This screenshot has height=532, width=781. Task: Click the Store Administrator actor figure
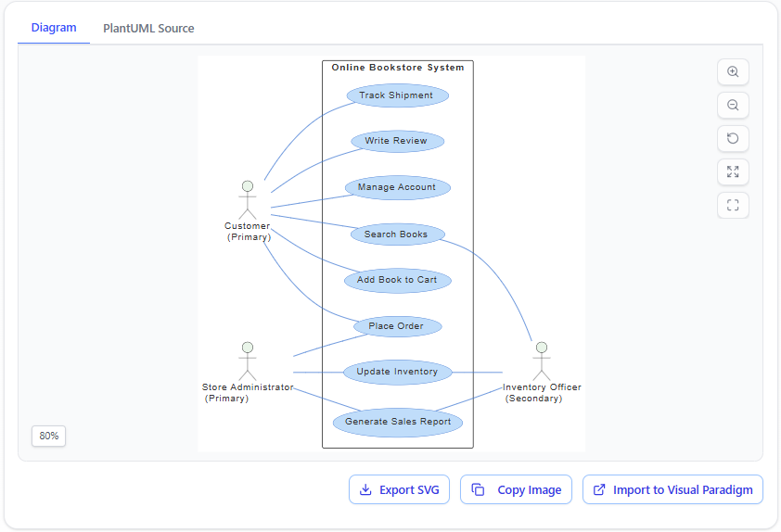point(247,361)
